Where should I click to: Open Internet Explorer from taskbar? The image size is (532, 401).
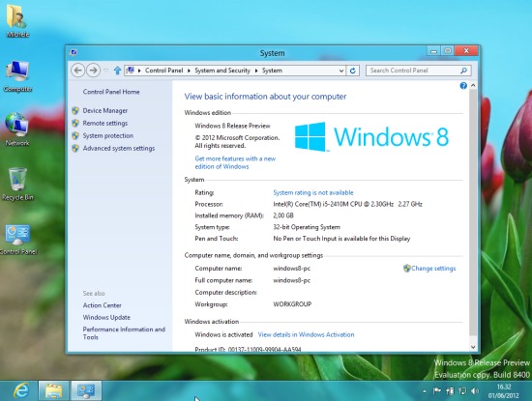21,390
